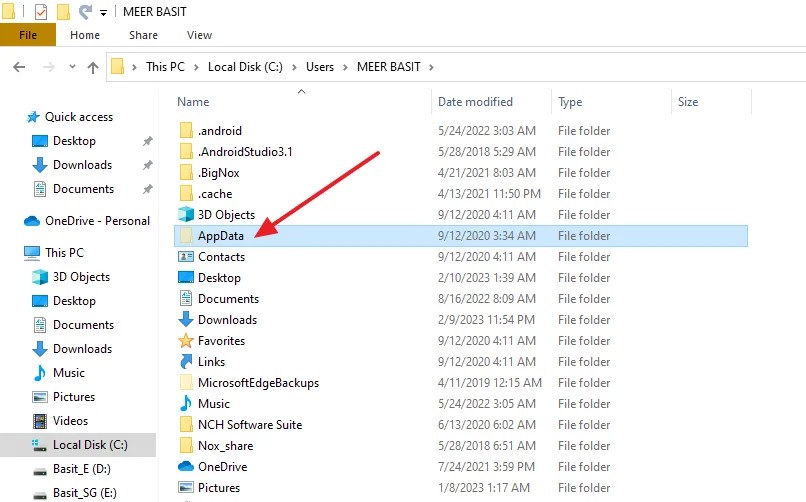The width and height of the screenshot is (806, 502).
Task: Click the NCH Software Suite folder icon
Action: click(x=186, y=424)
